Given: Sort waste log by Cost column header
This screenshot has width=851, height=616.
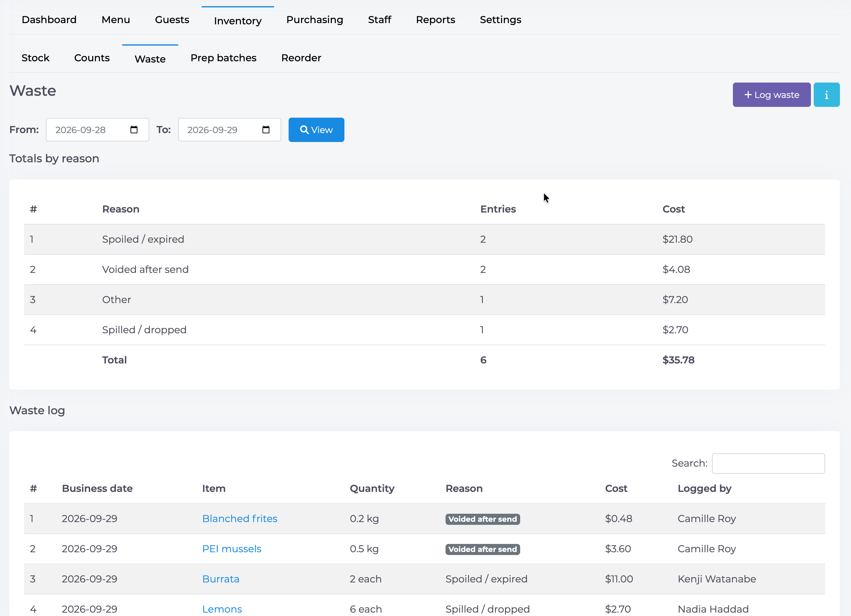Looking at the screenshot, I should coord(616,488).
